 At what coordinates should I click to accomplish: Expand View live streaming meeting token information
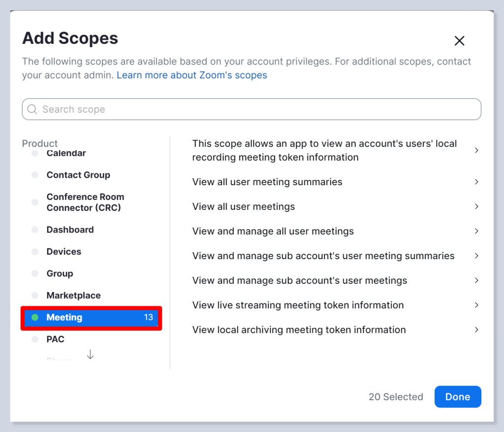pyautogui.click(x=476, y=305)
